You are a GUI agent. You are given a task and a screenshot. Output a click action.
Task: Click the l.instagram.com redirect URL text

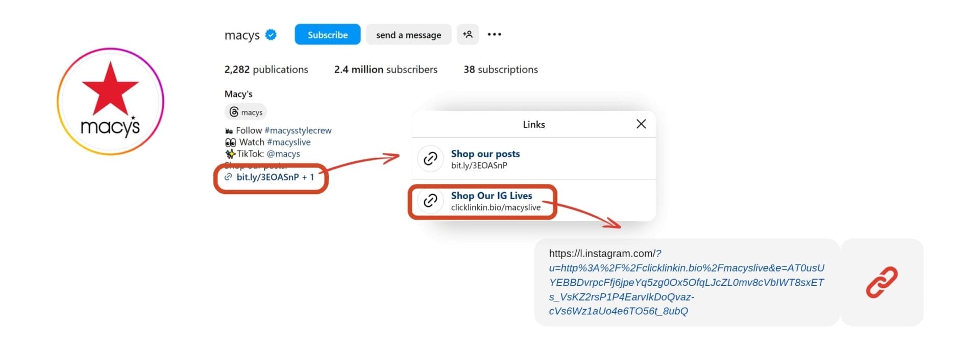click(686, 282)
